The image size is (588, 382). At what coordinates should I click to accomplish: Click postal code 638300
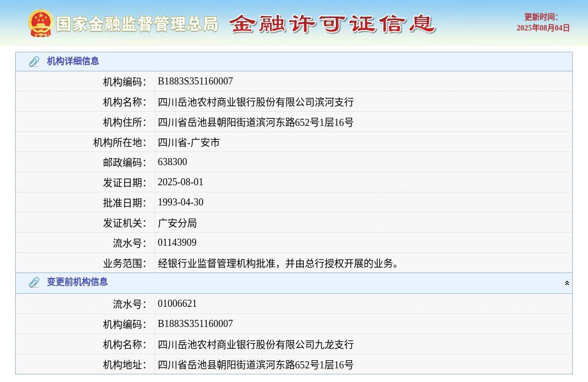173,162
